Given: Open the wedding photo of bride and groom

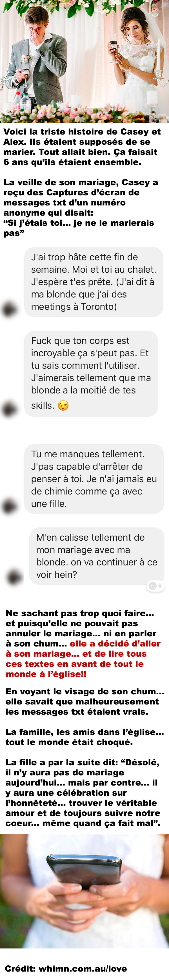Looking at the screenshot, I should (84, 61).
